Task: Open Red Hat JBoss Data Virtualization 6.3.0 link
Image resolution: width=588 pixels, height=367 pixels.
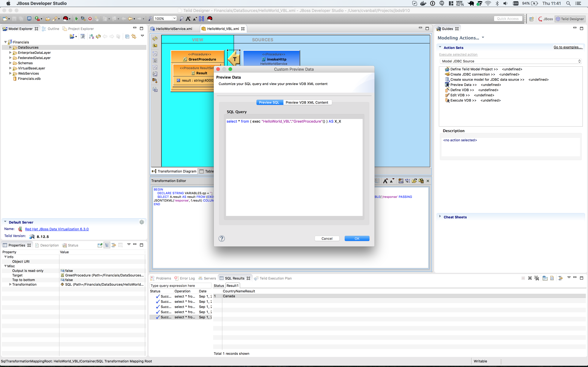Action: [57, 229]
